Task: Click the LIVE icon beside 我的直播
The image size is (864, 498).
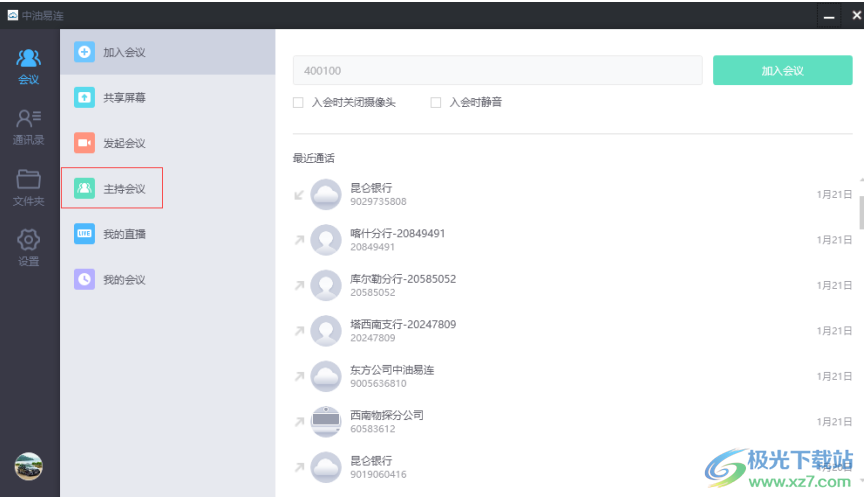Action: pos(84,234)
